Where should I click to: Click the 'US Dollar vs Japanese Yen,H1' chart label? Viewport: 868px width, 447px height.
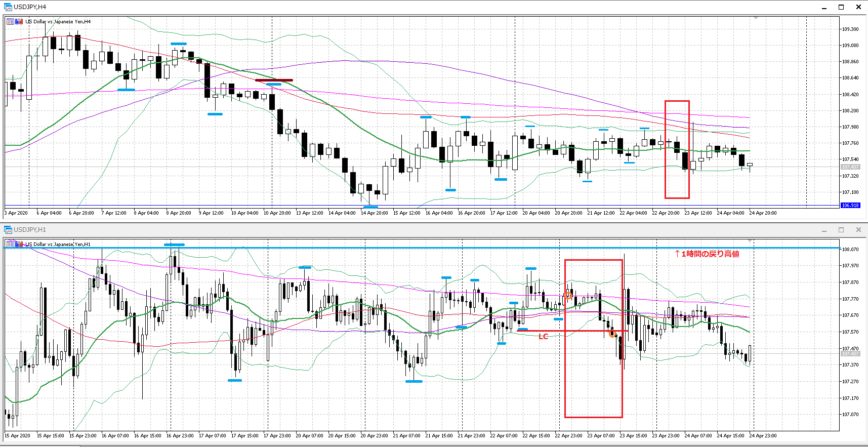click(x=58, y=245)
